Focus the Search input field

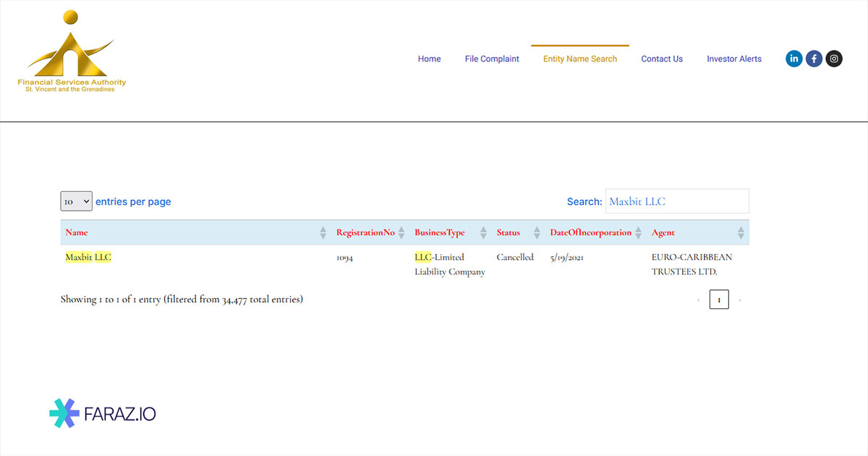point(676,201)
